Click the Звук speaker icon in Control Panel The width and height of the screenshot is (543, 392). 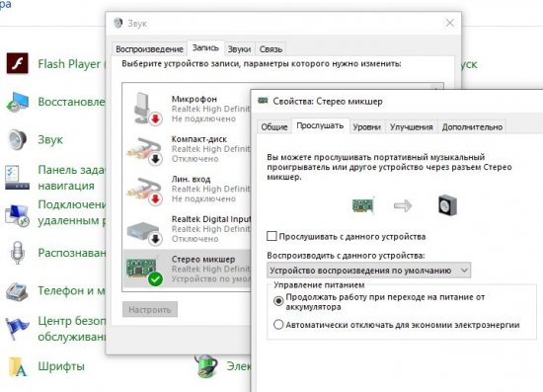(x=17, y=139)
